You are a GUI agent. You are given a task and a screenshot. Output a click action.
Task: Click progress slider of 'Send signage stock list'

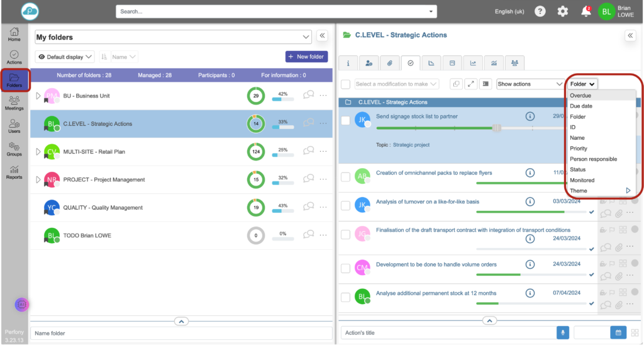pyautogui.click(x=497, y=128)
